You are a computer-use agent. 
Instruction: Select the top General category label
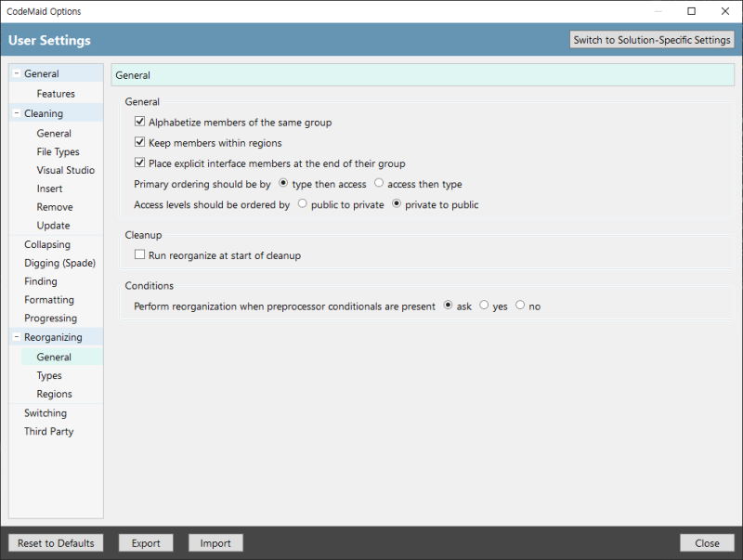coord(42,74)
